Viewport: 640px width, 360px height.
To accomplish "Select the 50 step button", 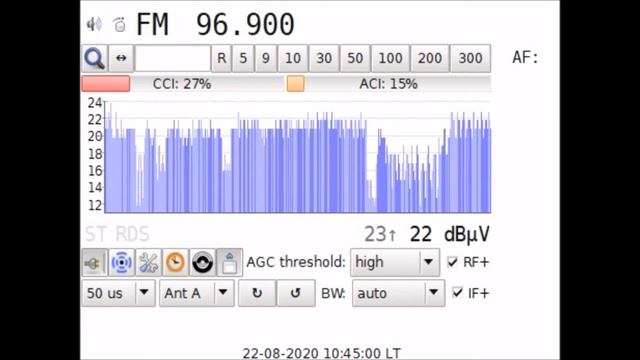I will [355, 58].
